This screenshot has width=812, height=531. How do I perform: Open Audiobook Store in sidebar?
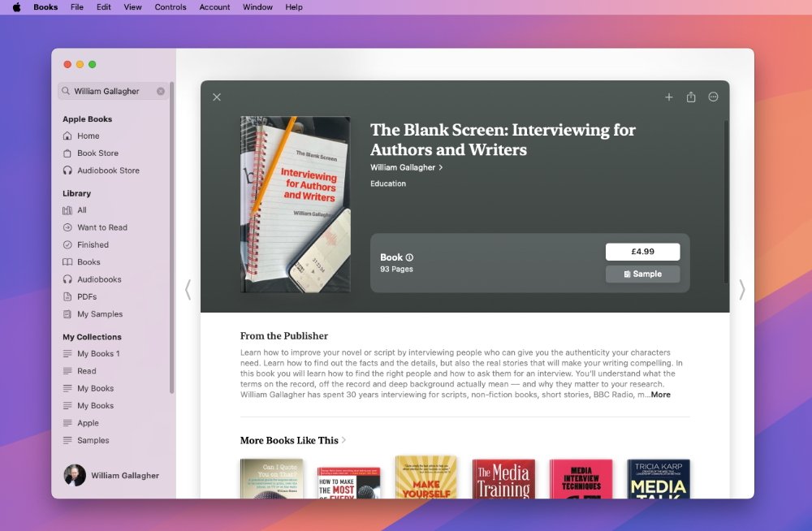108,171
